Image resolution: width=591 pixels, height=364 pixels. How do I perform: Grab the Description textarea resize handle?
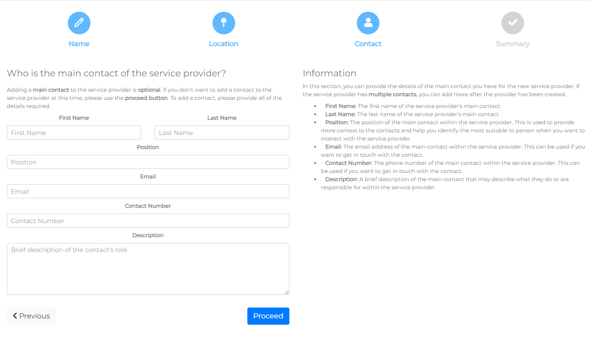[287, 292]
